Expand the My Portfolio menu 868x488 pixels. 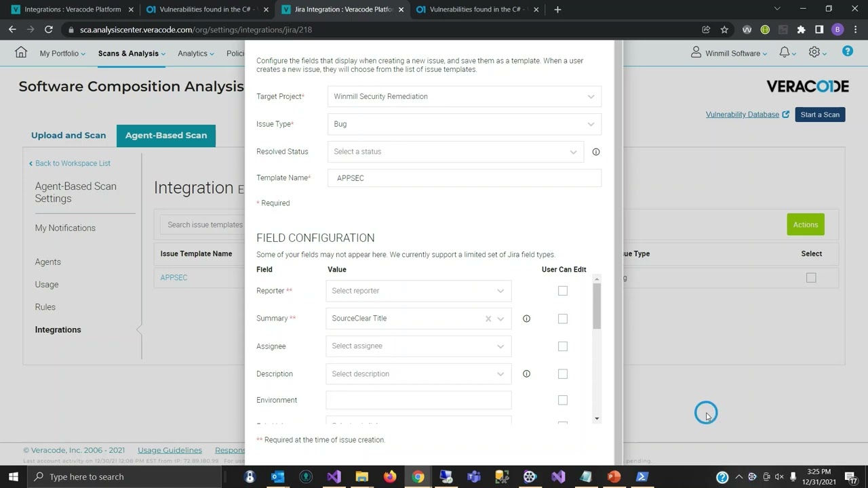(x=62, y=54)
